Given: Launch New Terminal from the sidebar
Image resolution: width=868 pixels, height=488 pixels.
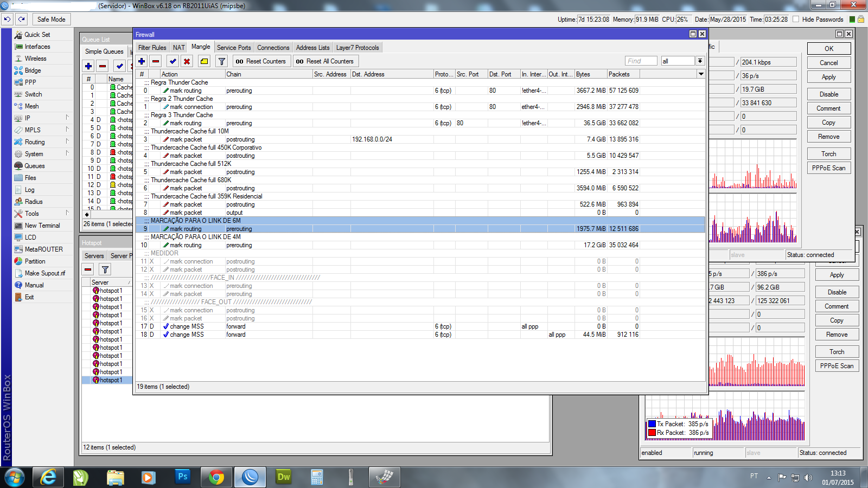Looking at the screenshot, I should [x=42, y=226].
